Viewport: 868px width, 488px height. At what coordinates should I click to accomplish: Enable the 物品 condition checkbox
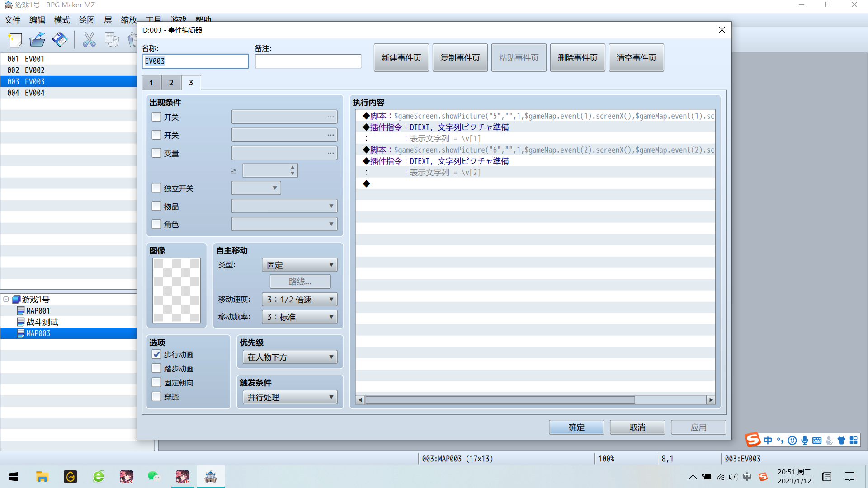coord(156,206)
